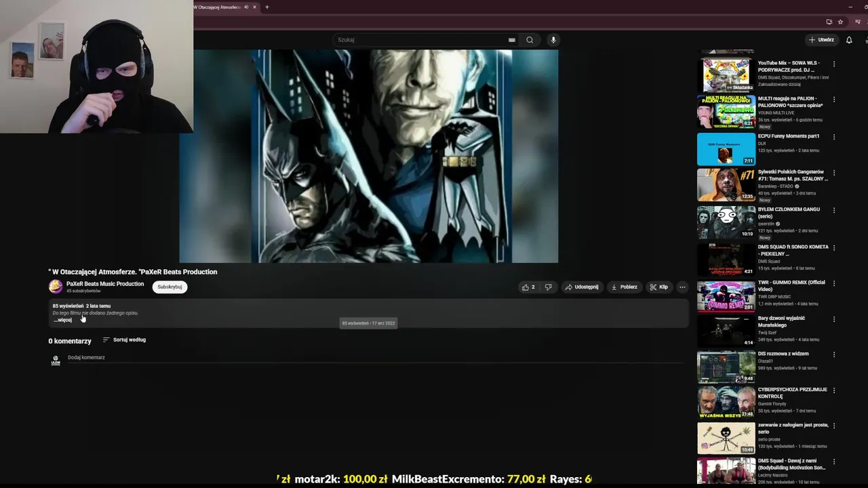Open the on-screen keyboard icon in search

[512, 40]
